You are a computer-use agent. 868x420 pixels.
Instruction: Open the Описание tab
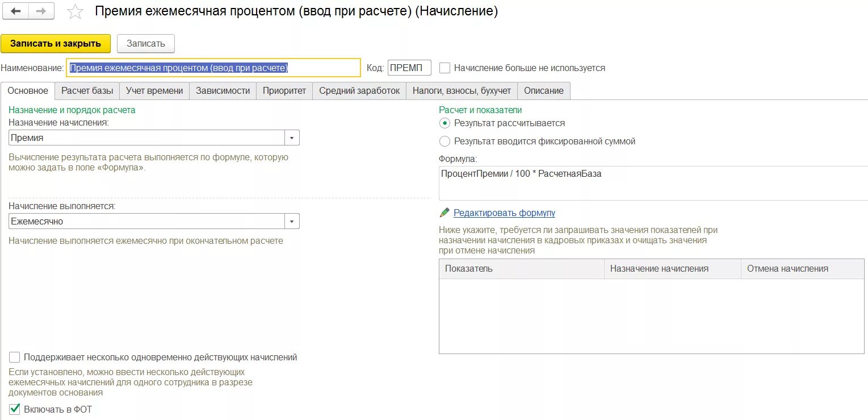pyautogui.click(x=544, y=90)
